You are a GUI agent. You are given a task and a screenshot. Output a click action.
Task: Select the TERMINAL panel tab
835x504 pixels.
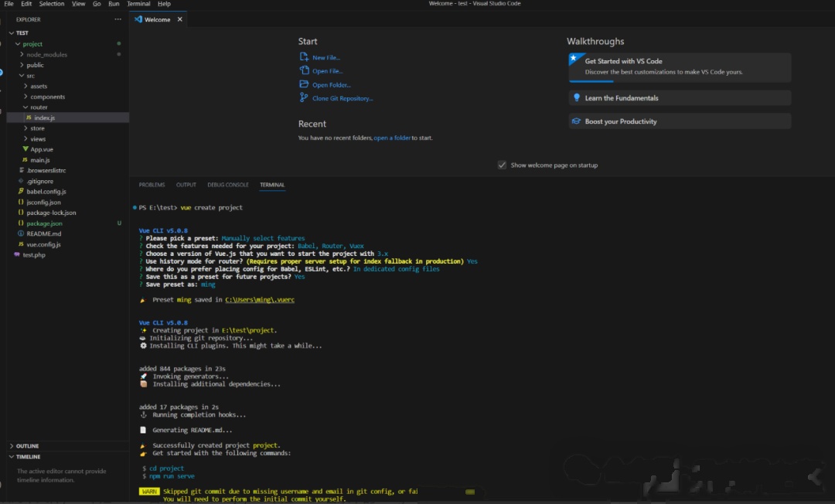coord(272,185)
